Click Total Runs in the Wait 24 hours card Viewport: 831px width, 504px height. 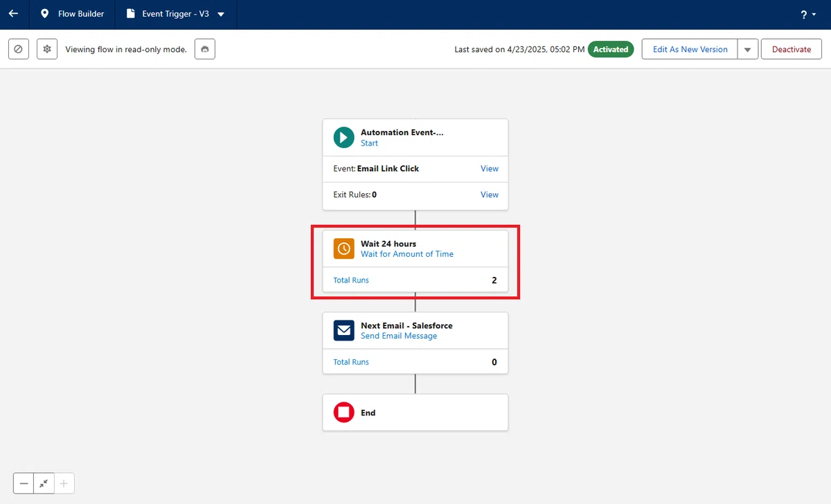[x=351, y=280]
